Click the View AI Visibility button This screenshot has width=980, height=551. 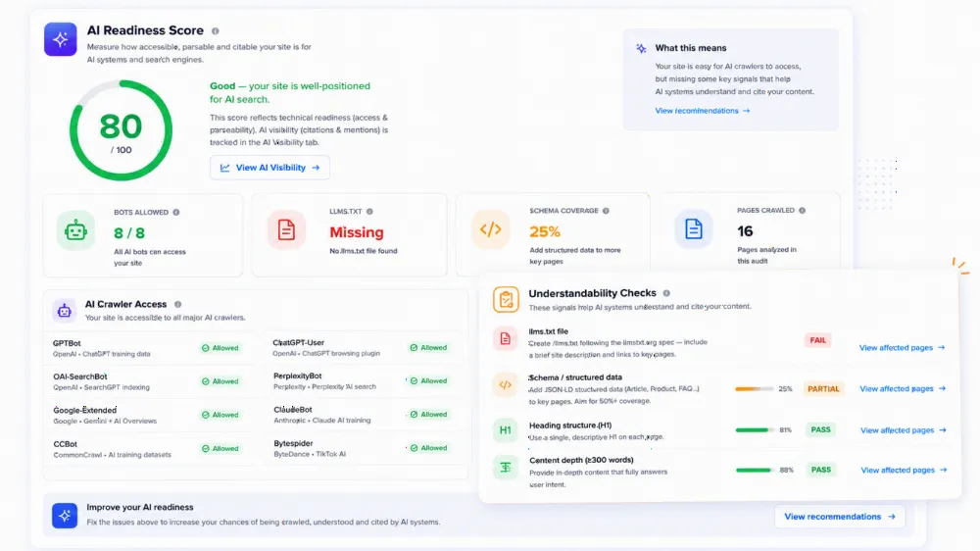tap(270, 168)
